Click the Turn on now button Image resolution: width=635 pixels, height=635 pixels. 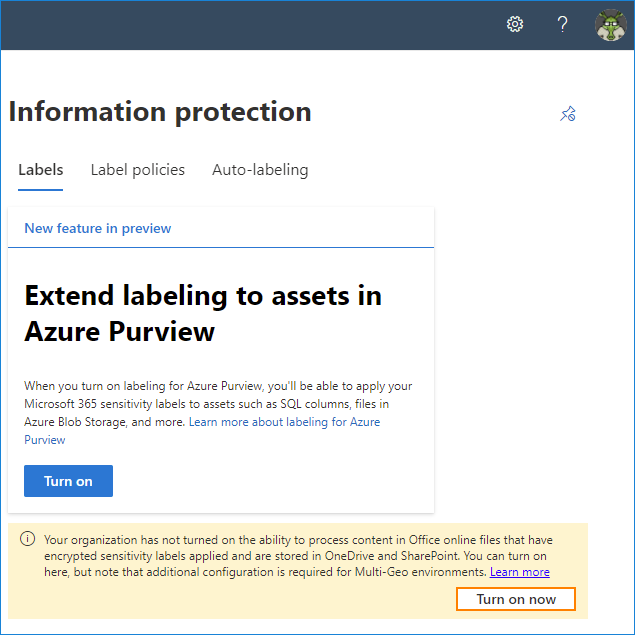pyautogui.click(x=516, y=599)
